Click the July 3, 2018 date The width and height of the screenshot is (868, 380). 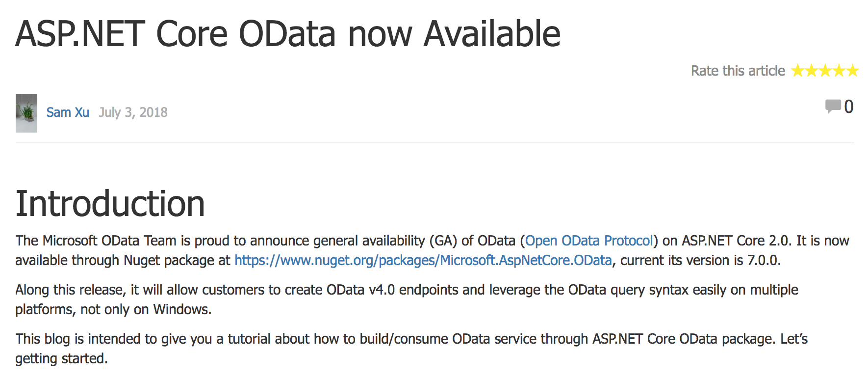[x=133, y=112]
